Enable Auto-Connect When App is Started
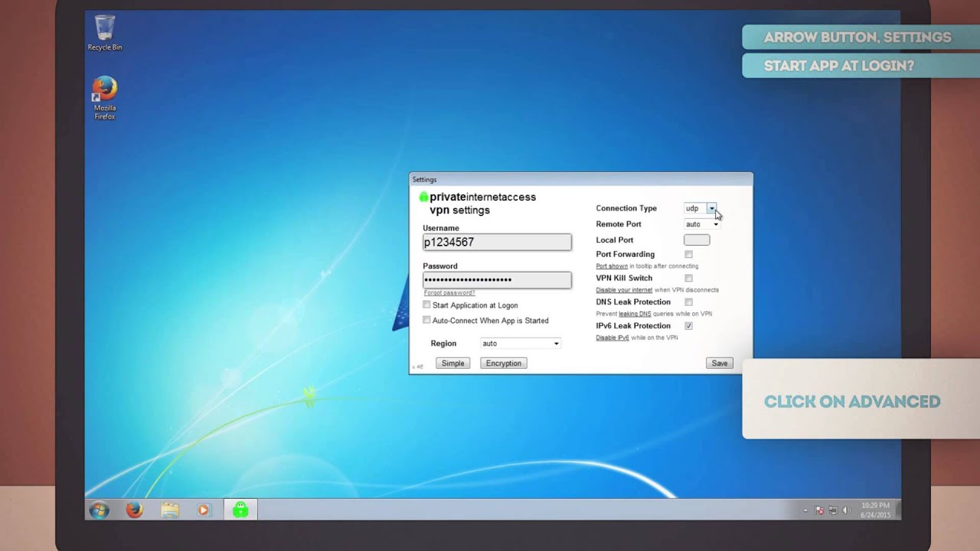Screen dimensions: 980x551 427,320
